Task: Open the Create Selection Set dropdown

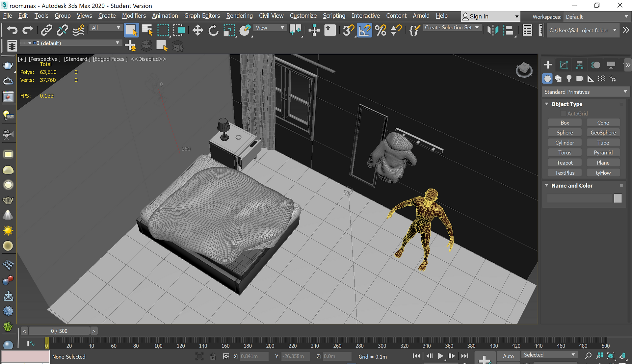Action: point(451,28)
